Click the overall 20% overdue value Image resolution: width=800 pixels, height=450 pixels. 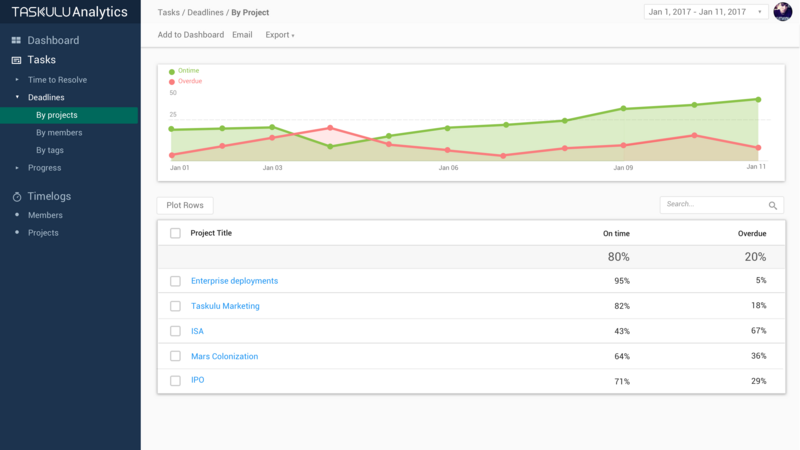coord(755,257)
